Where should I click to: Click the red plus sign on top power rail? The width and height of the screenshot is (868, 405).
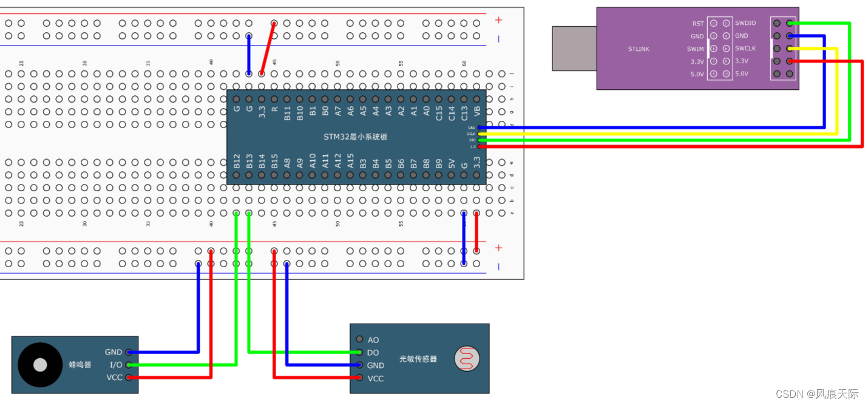[499, 20]
